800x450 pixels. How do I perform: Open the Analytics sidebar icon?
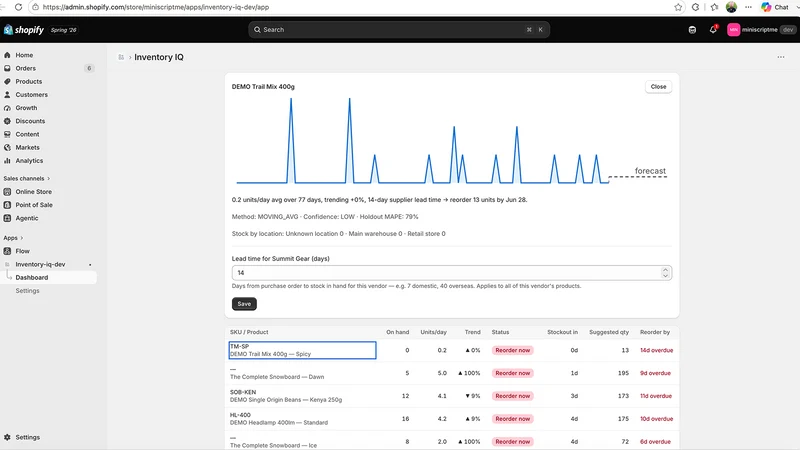[7, 161]
